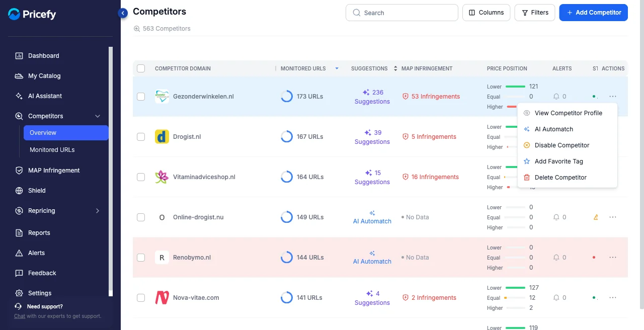644x330 pixels.
Task: Open actions menu for Gezonderwinkelen.nl row
Action: pos(613,96)
